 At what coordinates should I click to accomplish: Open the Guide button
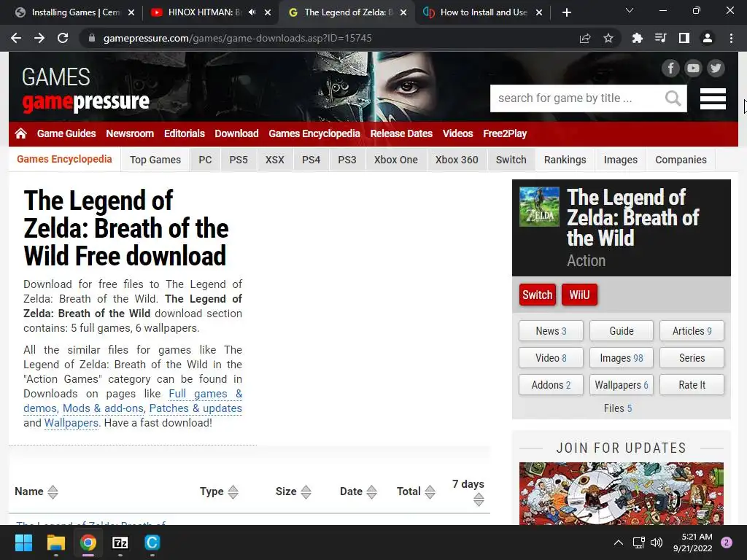pos(622,331)
